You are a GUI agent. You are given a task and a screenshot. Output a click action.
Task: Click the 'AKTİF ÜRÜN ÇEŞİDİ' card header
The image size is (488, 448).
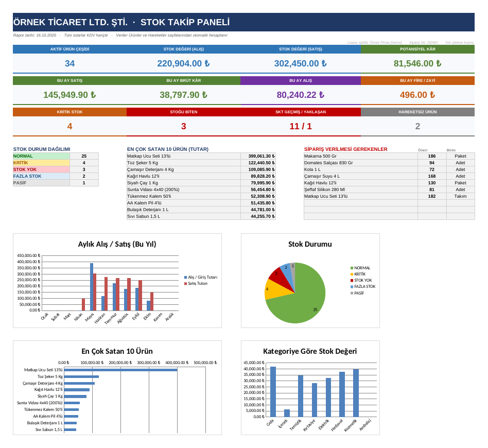69,49
